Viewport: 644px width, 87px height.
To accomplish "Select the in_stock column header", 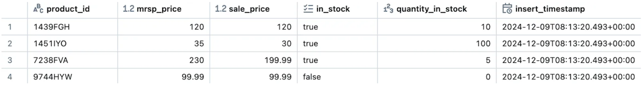I will pos(333,9).
